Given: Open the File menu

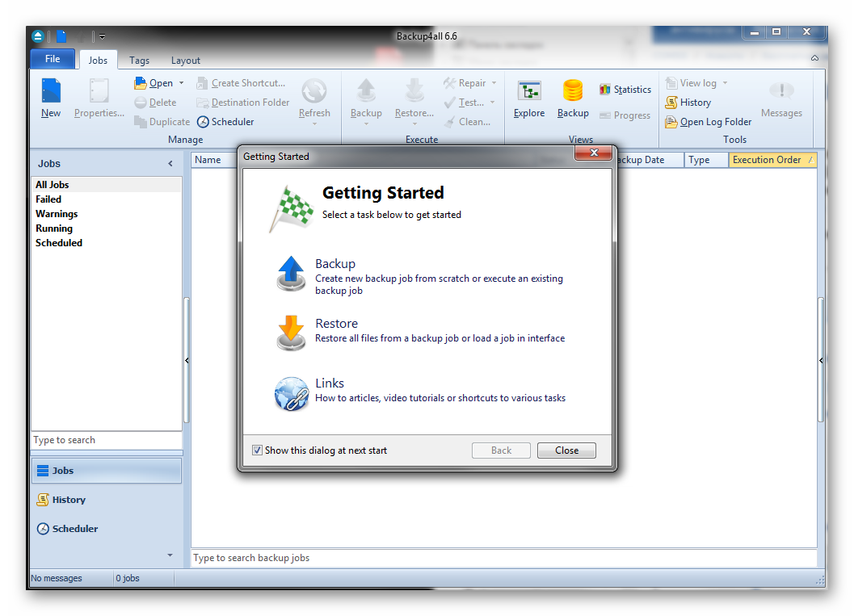Looking at the screenshot, I should (x=53, y=59).
